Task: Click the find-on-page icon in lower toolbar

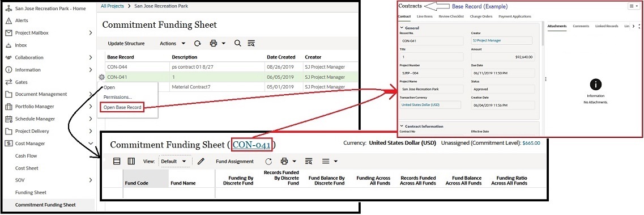Action: pyautogui.click(x=309, y=162)
